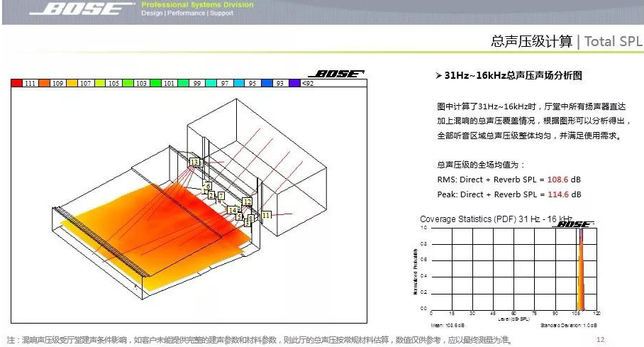The image size is (644, 347).
Task: Click speaker marker 6 in the model
Action: [208, 186]
